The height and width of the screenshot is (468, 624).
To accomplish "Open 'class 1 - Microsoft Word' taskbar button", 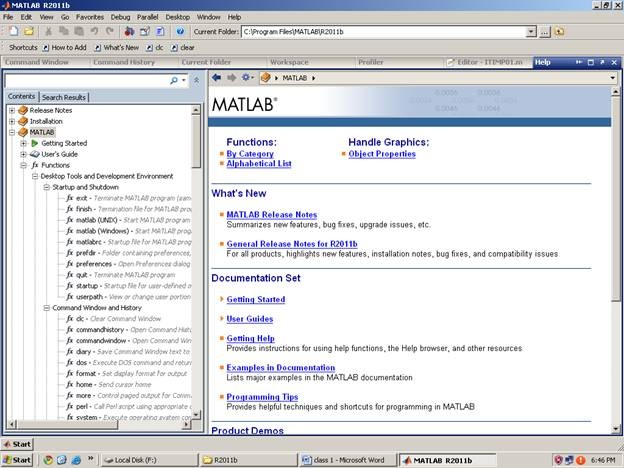I will [347, 460].
